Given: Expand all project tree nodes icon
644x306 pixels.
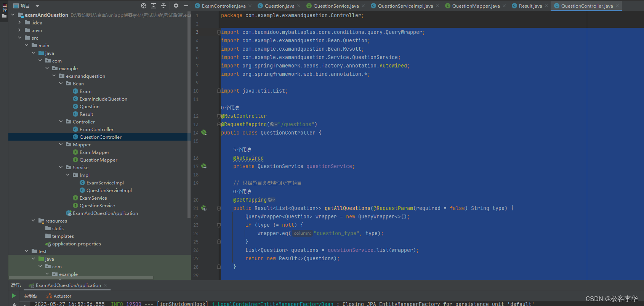Looking at the screenshot, I should (154, 6).
